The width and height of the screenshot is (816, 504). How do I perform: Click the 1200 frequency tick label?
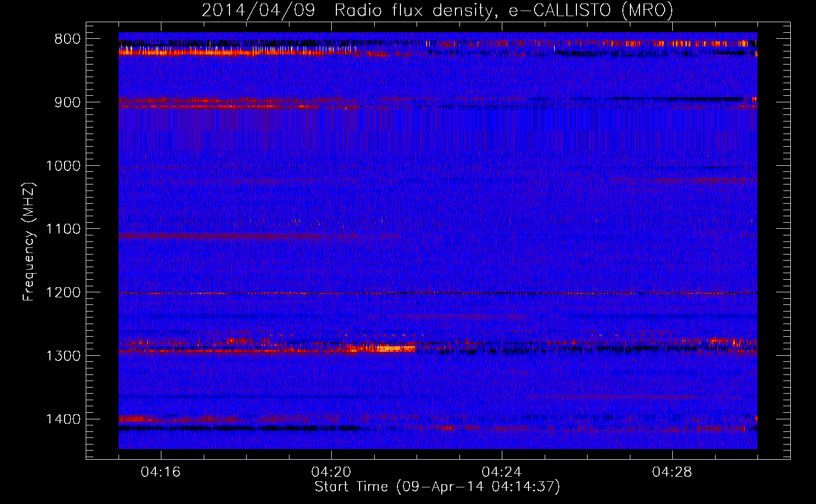pos(63,293)
